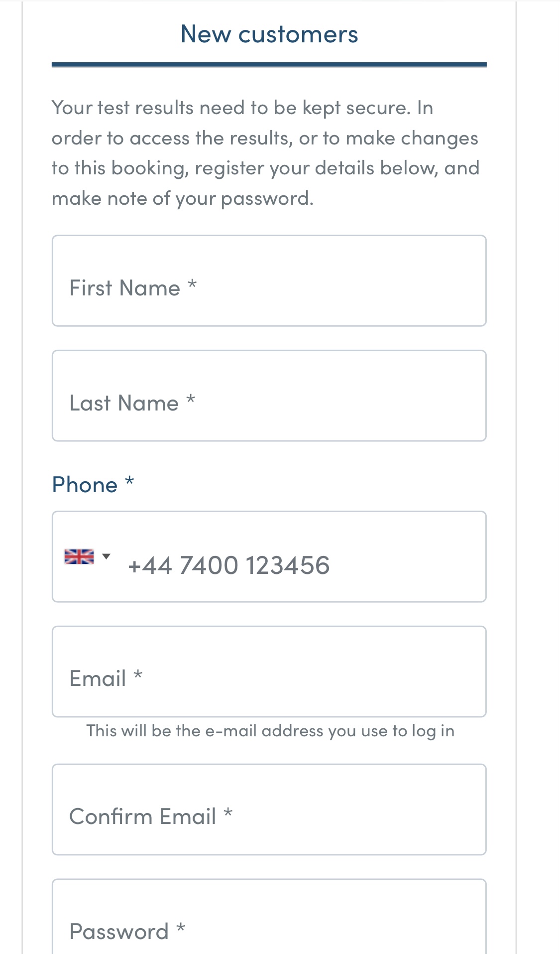Screen dimensions: 560x954
Task: Select the Email input field
Action: click(x=269, y=672)
